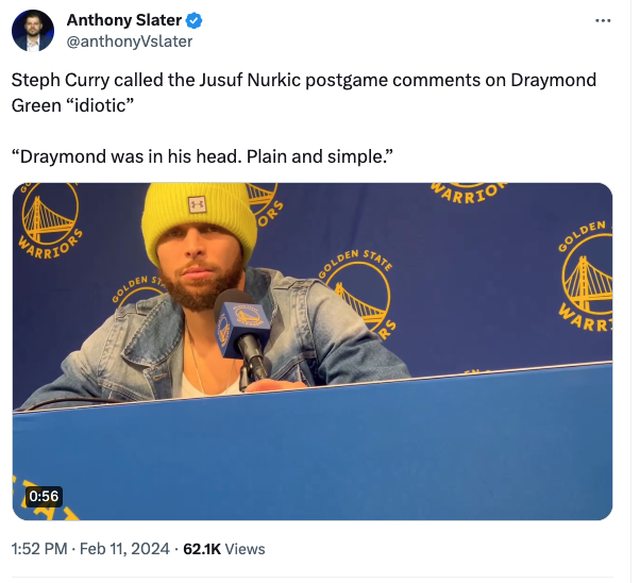Click the blue verified badge
This screenshot has height=583, width=640.
(196, 20)
